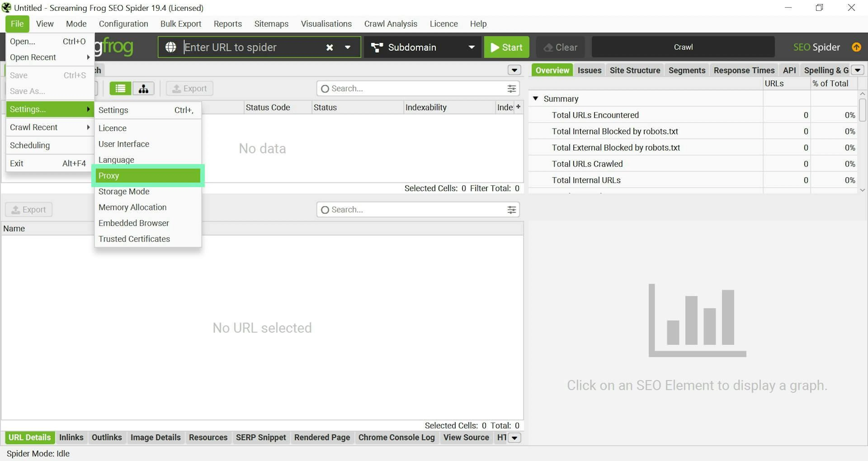The width and height of the screenshot is (868, 461).
Task: Click the Screaming Frog app icon in title bar
Action: (6, 7)
